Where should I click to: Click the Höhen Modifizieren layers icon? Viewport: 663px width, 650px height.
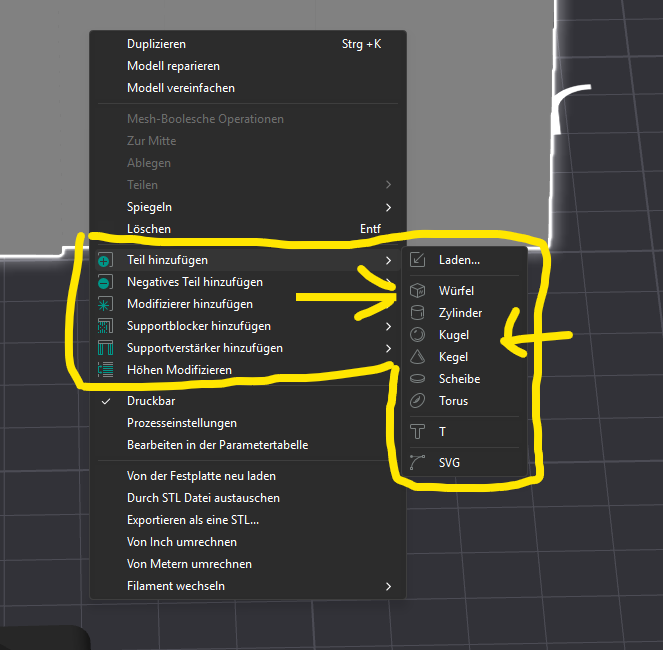point(105,370)
